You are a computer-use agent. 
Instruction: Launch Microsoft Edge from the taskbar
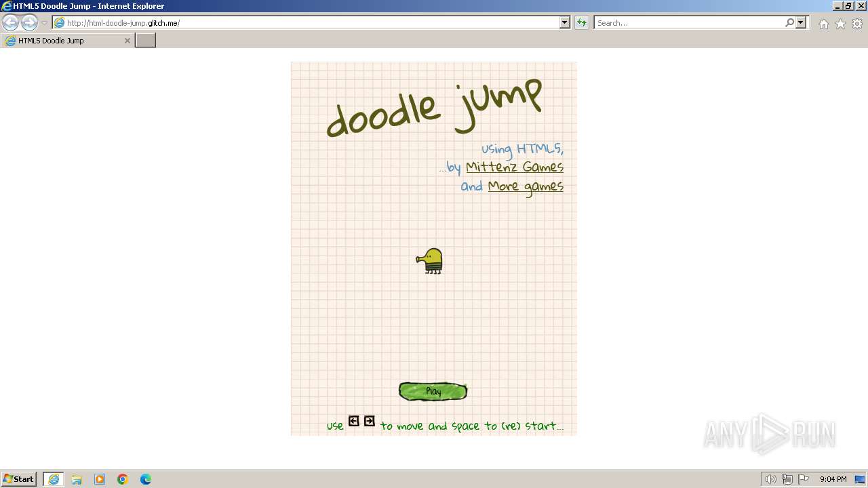(x=146, y=479)
